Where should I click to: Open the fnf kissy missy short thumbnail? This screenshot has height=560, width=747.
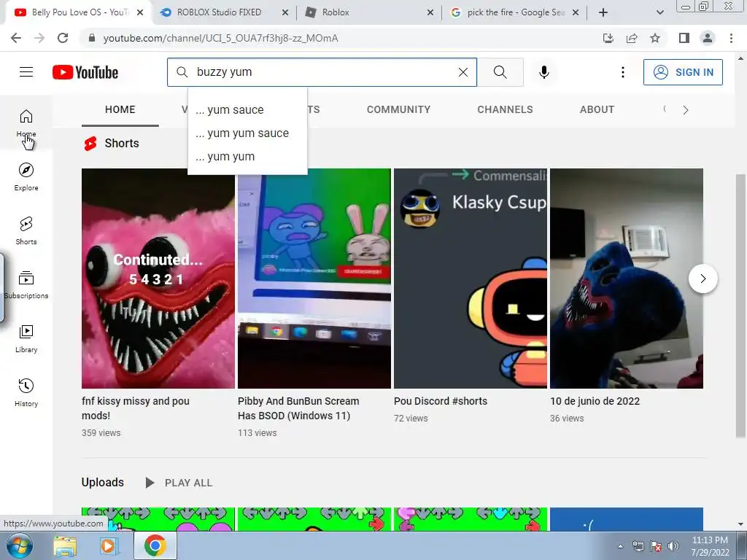tap(158, 279)
